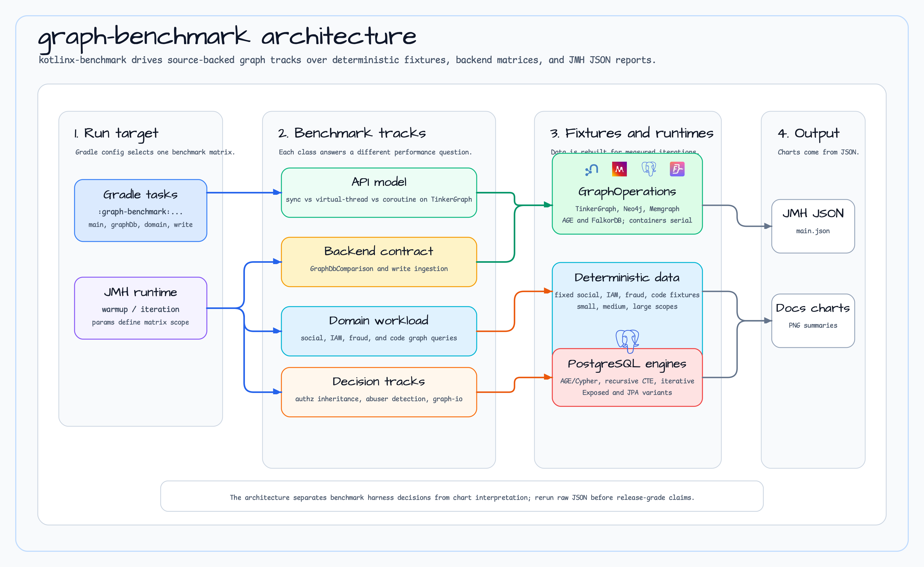Image resolution: width=924 pixels, height=567 pixels.
Task: Click 'params define matrix scope' text
Action: coord(140,322)
